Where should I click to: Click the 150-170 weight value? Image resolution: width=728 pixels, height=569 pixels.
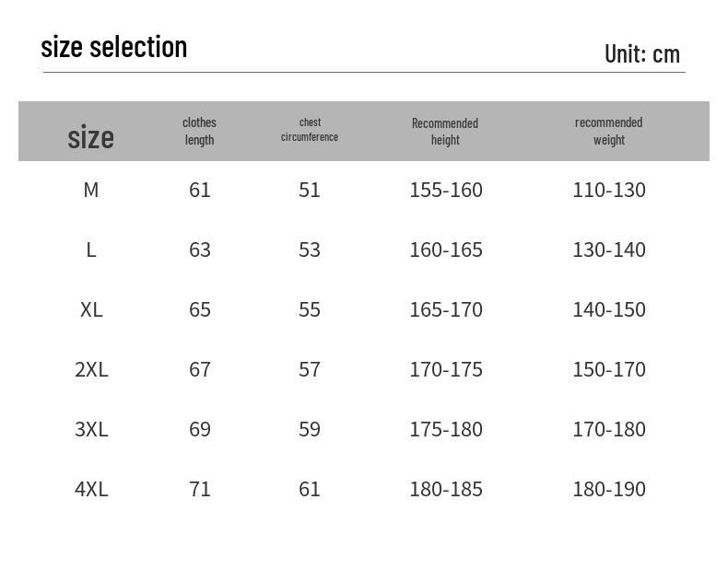click(x=609, y=369)
